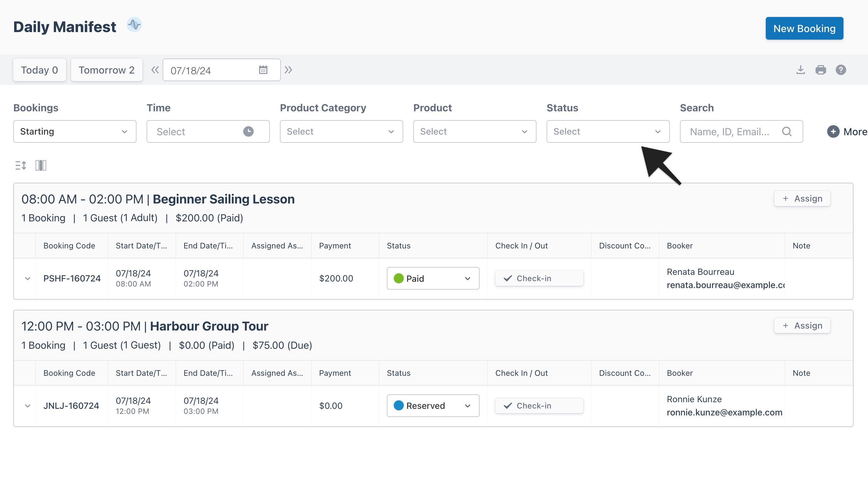Check in Renata Bourreau's booking
The height and width of the screenshot is (478, 868).
tap(539, 278)
